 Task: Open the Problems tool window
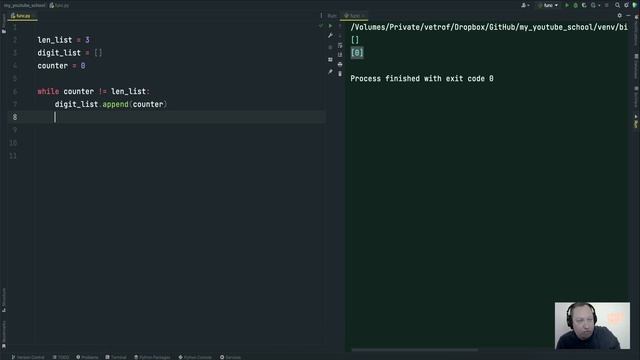pos(87,357)
